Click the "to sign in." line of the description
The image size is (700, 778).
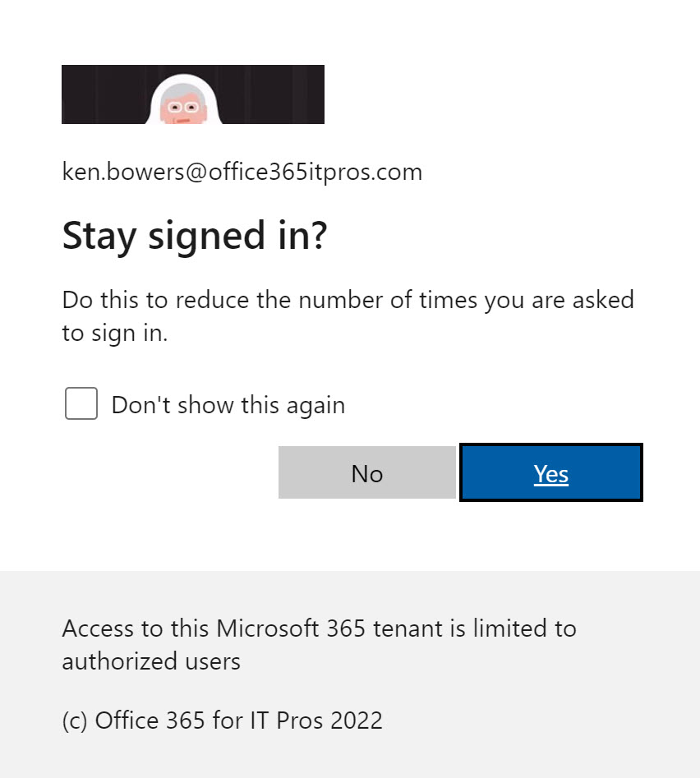pyautogui.click(x=115, y=334)
